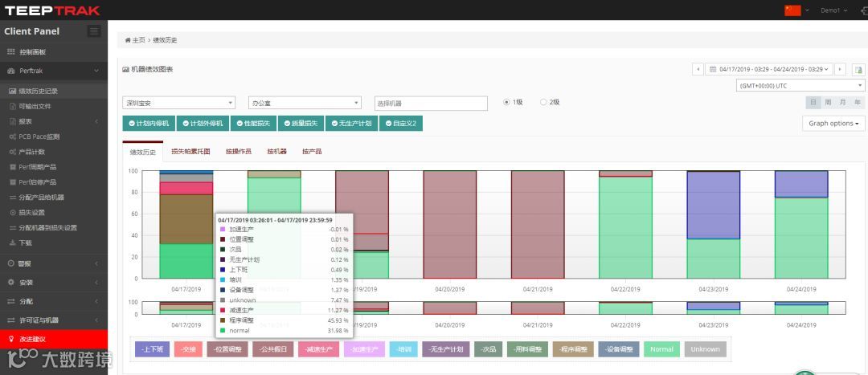
Task: Toggle the sidebar hamburger menu
Action: [x=93, y=31]
